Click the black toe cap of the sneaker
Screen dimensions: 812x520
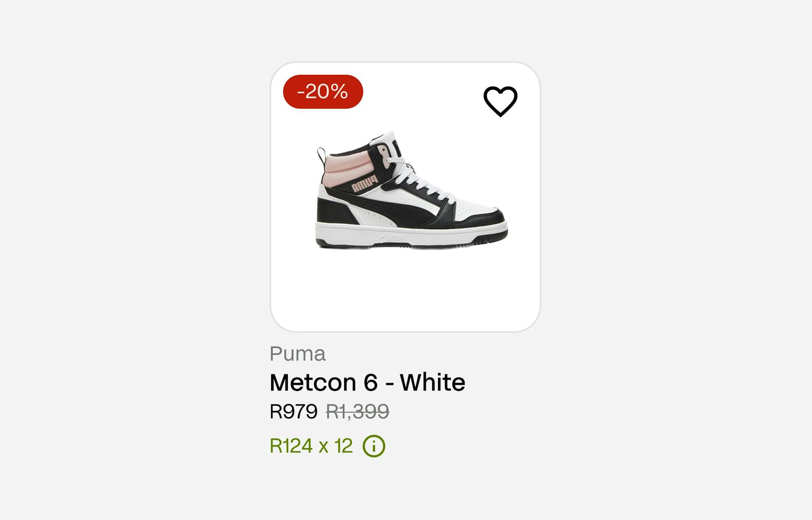pos(485,220)
